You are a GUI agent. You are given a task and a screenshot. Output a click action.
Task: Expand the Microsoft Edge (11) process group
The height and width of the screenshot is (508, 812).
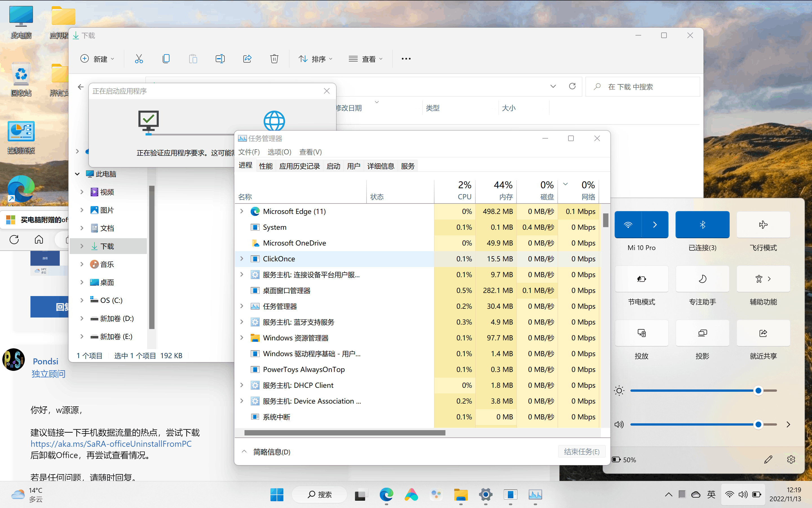[x=242, y=211]
